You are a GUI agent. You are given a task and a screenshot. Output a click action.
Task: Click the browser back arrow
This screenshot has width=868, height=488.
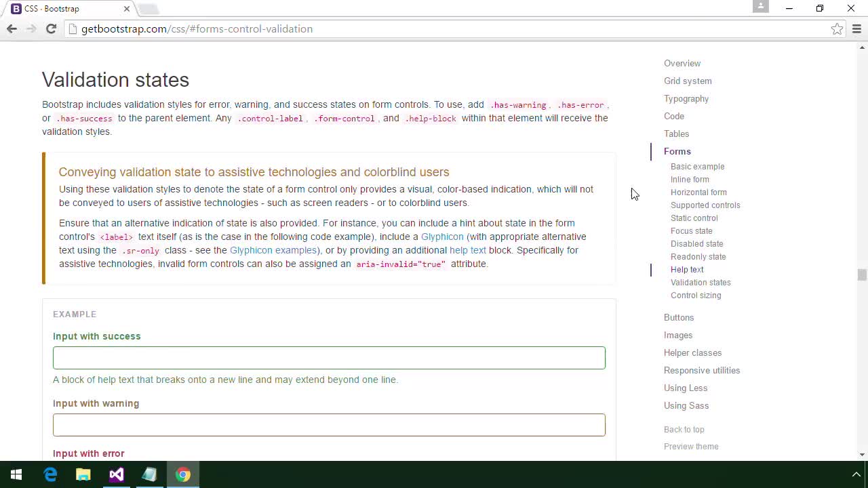pyautogui.click(x=12, y=28)
